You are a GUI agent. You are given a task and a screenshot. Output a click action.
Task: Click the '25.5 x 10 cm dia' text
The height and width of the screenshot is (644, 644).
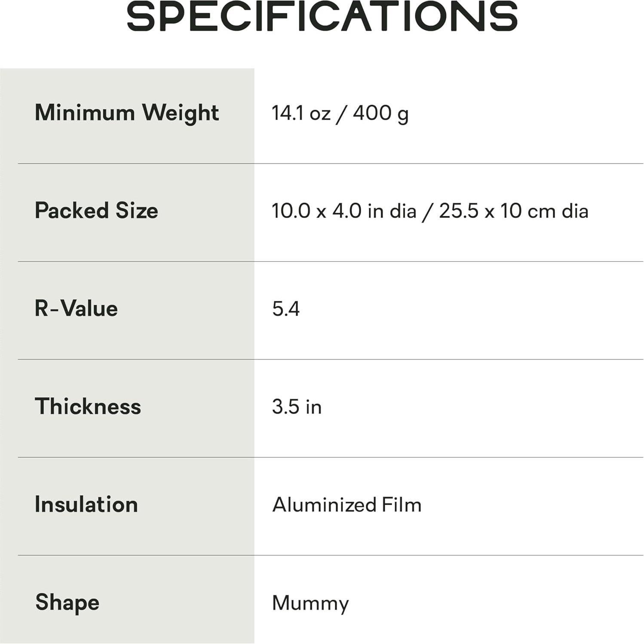click(x=514, y=211)
